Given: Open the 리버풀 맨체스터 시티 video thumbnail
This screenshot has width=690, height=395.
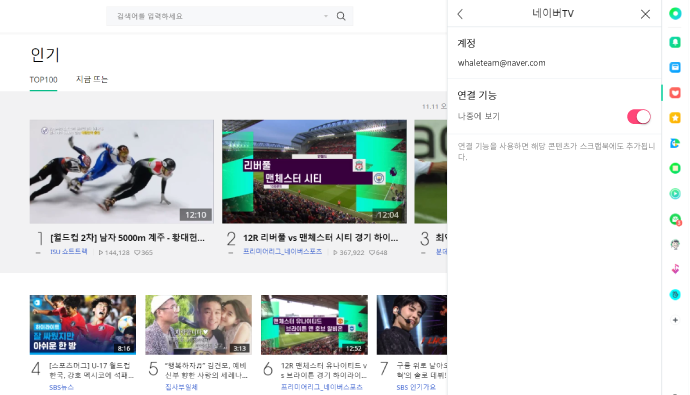Looking at the screenshot, I should point(314,172).
